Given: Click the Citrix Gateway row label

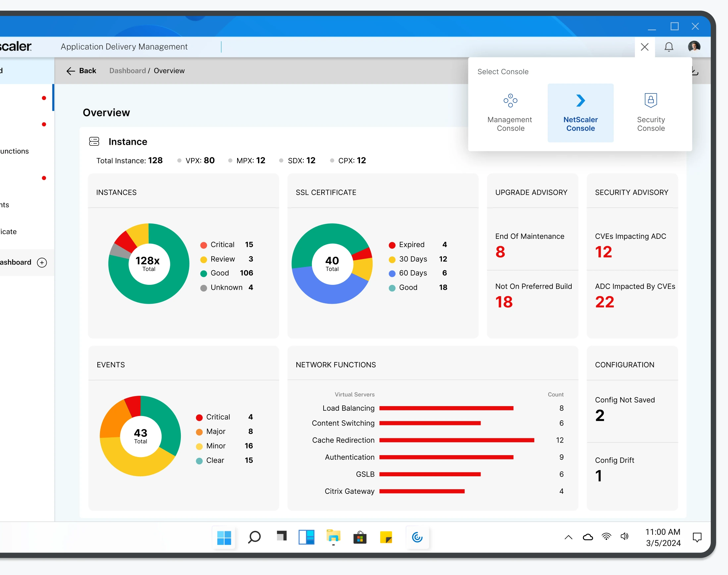Looking at the screenshot, I should 349,491.
